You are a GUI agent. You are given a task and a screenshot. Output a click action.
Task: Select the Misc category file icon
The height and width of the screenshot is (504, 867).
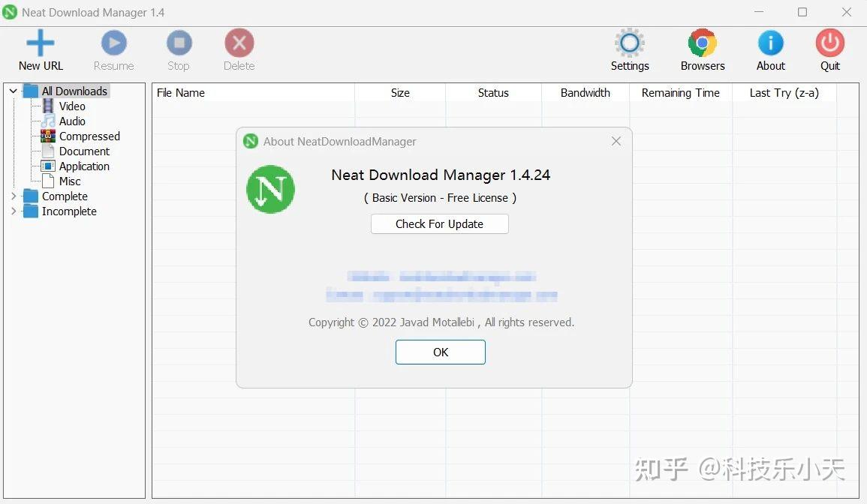(x=49, y=181)
